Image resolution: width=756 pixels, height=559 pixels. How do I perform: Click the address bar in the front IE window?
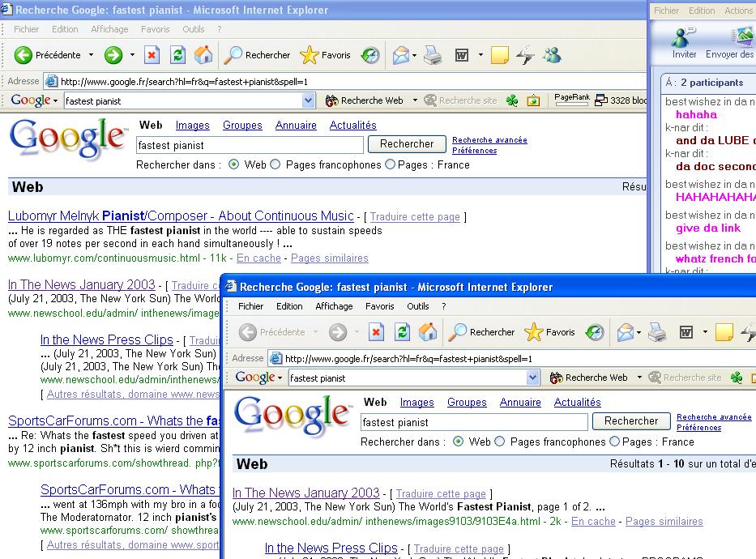coord(512,359)
